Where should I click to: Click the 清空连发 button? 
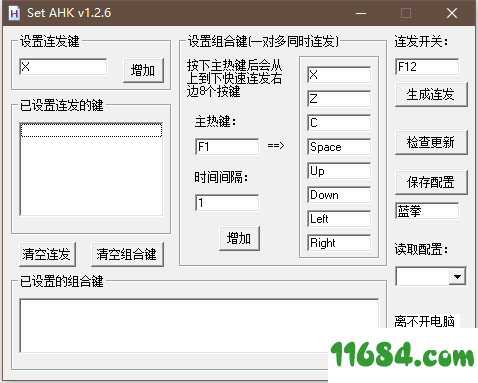pyautogui.click(x=47, y=254)
